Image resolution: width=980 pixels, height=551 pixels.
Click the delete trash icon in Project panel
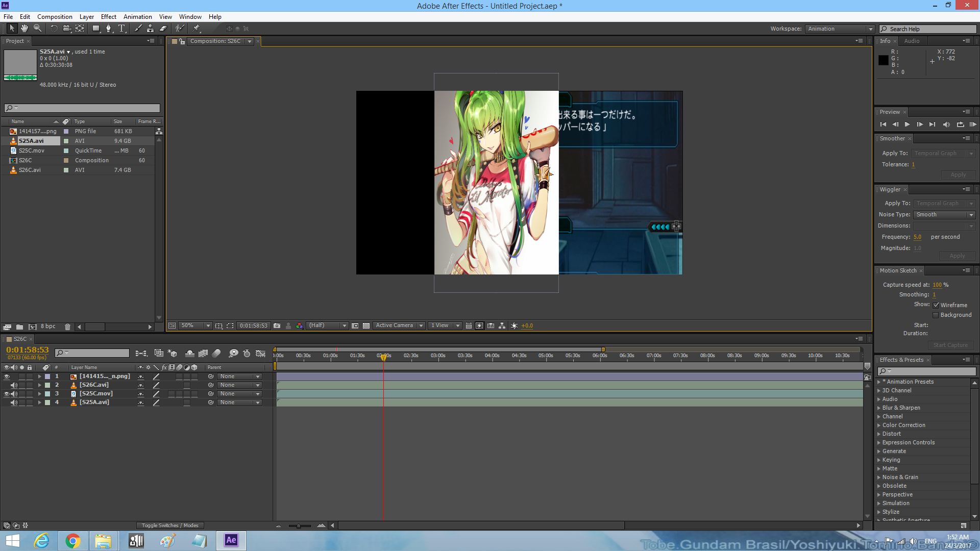pos(67,327)
